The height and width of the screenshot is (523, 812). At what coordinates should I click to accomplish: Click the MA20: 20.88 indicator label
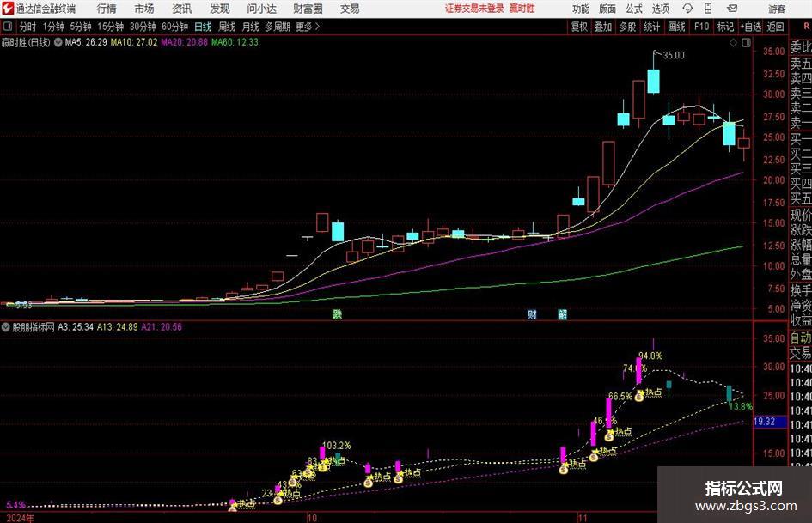(x=185, y=42)
